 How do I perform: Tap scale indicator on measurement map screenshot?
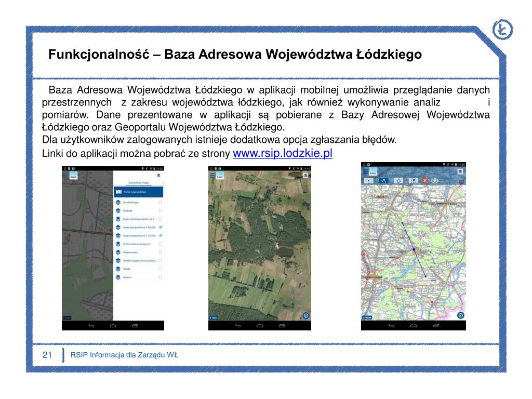(x=367, y=317)
